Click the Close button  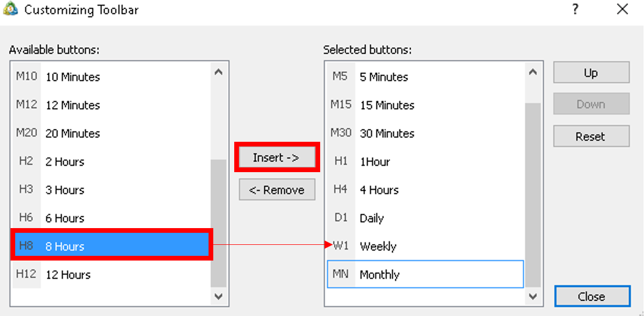pos(592,296)
